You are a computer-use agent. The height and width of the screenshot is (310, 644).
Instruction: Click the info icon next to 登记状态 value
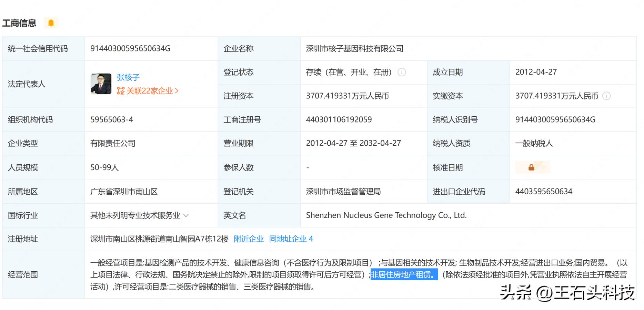pos(402,72)
